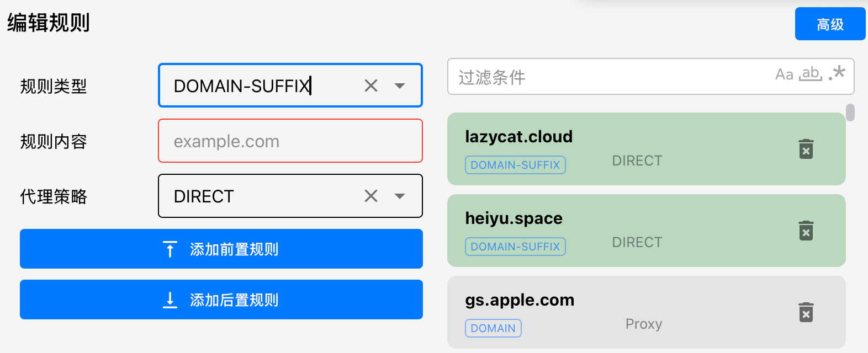
Task: Click the 添加后置规则 button
Action: tap(221, 299)
